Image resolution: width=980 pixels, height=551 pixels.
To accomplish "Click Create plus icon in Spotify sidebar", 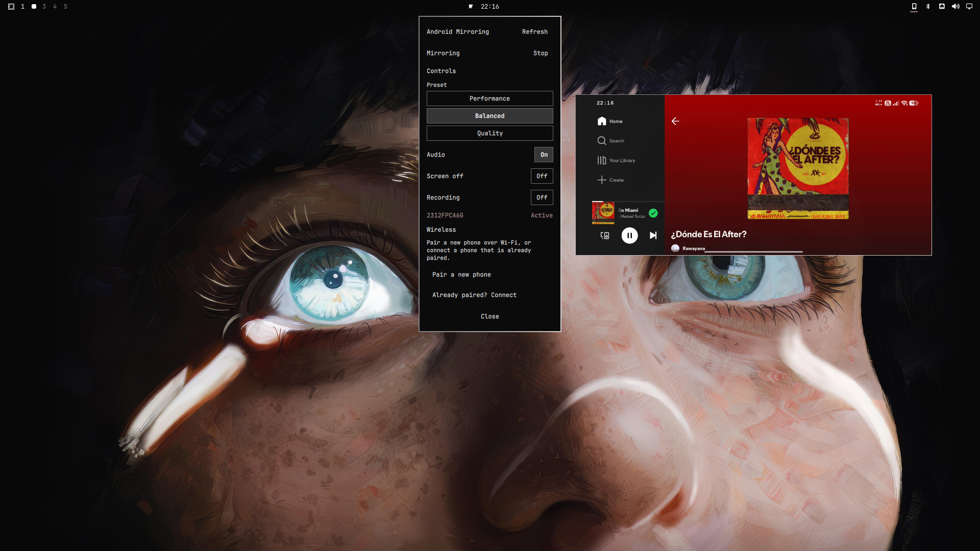I will [x=602, y=180].
